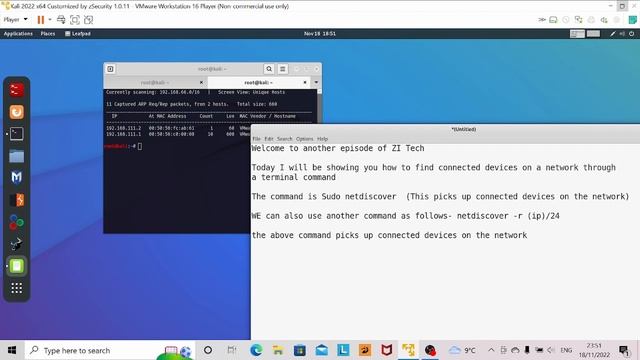
Task: Open the Leafpad icon in the dock
Action: pos(17,266)
